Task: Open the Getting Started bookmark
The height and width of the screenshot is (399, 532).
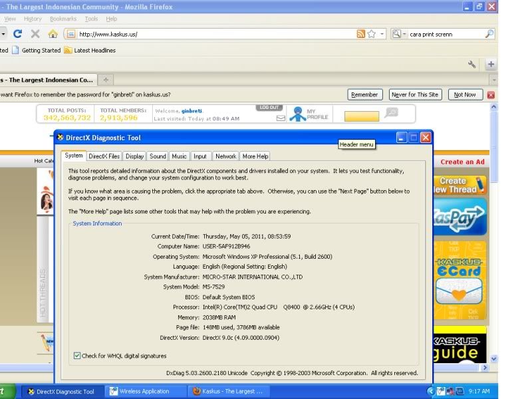Action: 37,51
